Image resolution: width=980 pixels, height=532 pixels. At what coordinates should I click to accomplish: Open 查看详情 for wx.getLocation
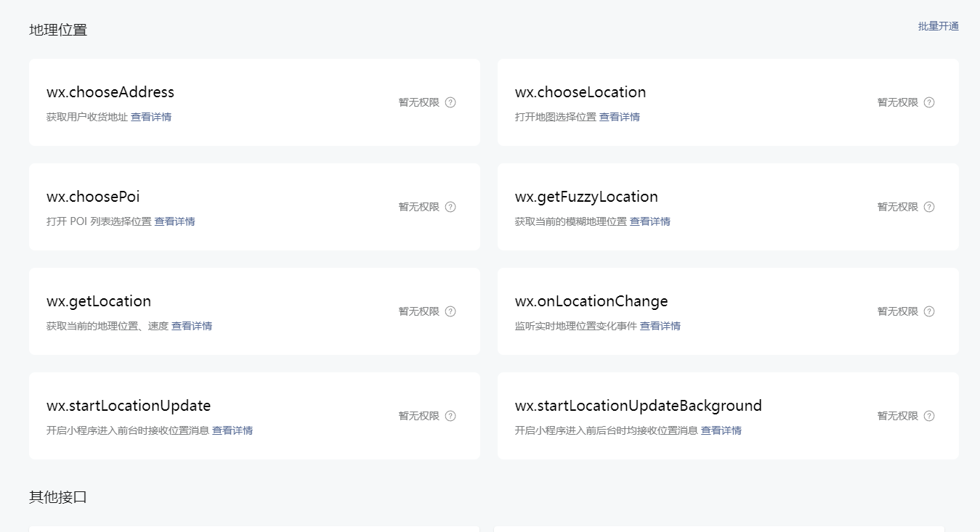tap(192, 326)
